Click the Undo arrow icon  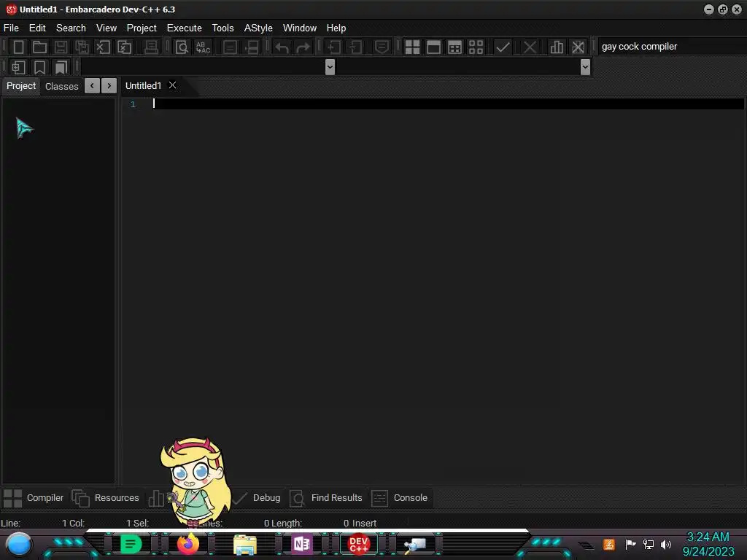click(x=282, y=47)
